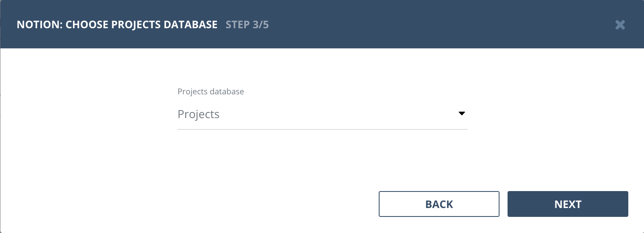Screen dimensions: 644x233
Task: Click the X icon in the header
Action: pyautogui.click(x=620, y=25)
